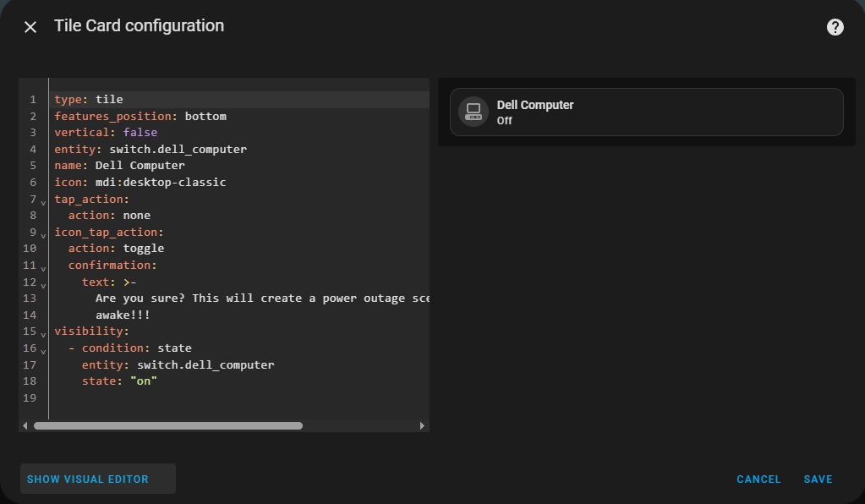
Task: Switch to Show Visual Editor
Action: pyautogui.click(x=88, y=479)
